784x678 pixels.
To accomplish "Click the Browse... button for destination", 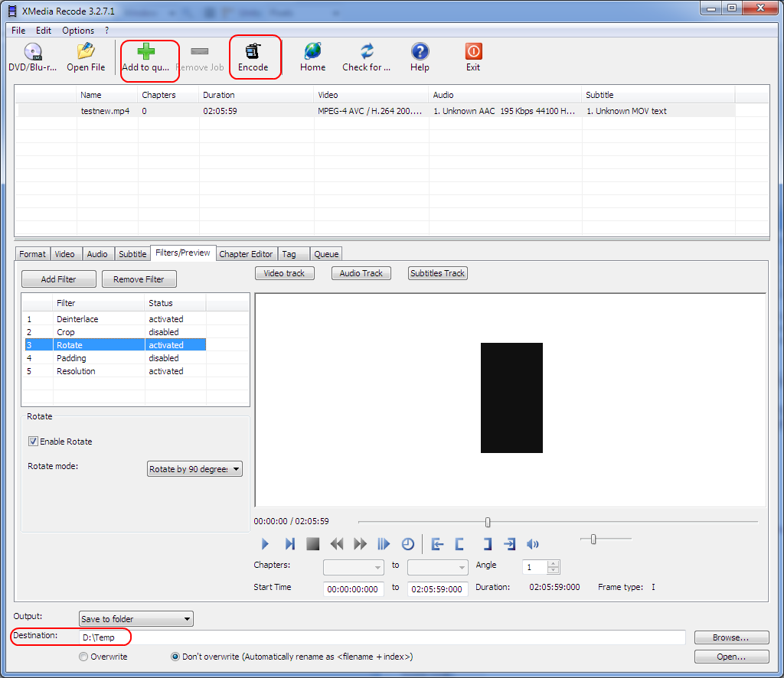I will click(x=730, y=637).
